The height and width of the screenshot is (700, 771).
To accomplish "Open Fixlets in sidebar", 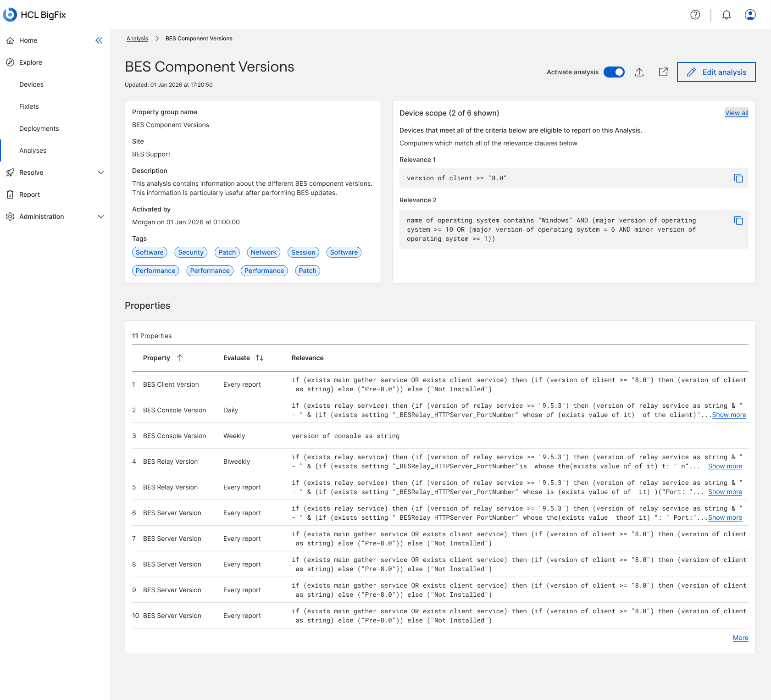I will point(29,106).
